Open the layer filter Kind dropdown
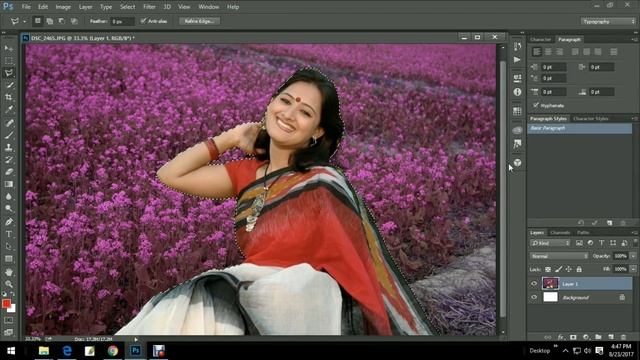Viewport: 640px width, 360px height. [x=550, y=243]
